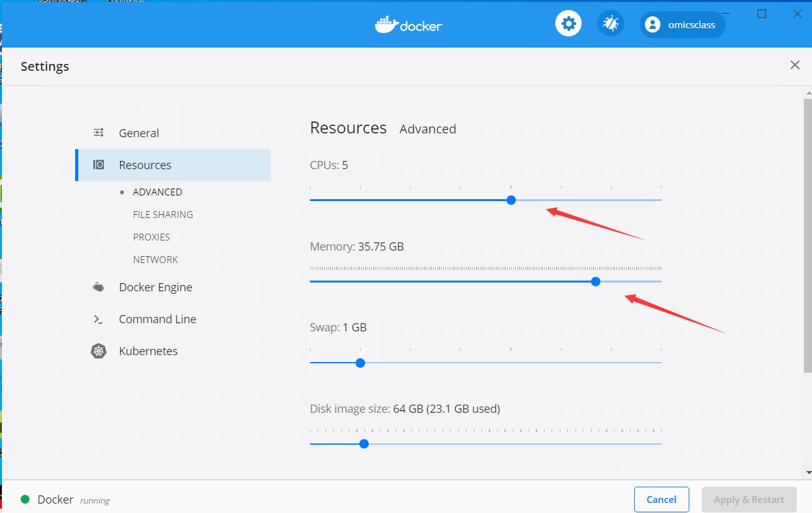Screen dimensions: 812x513
Task: Click the 'Resources' page heading
Action: (x=348, y=128)
